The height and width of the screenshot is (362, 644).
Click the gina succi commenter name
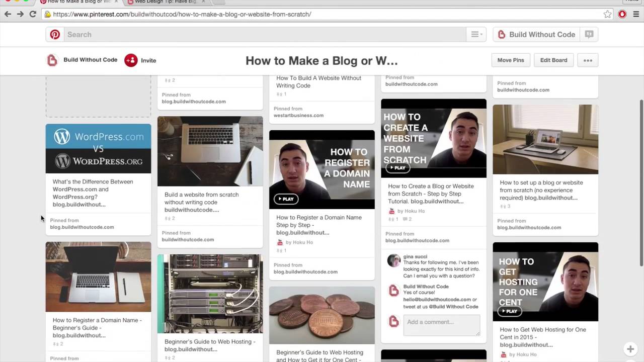[415, 256]
